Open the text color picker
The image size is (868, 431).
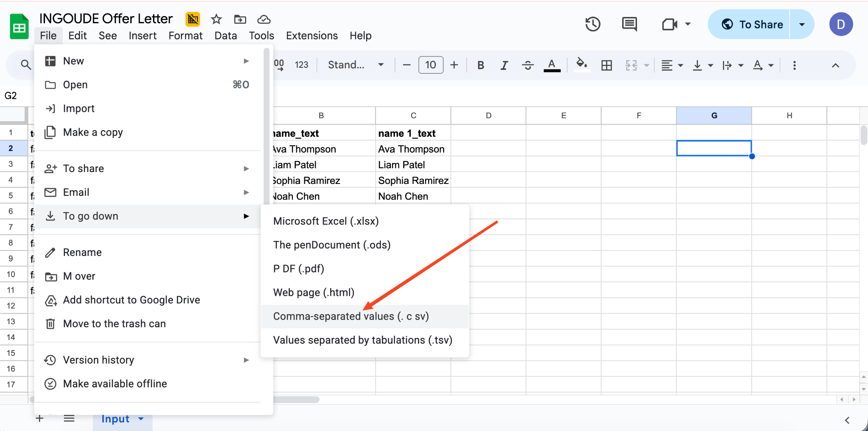coord(551,65)
